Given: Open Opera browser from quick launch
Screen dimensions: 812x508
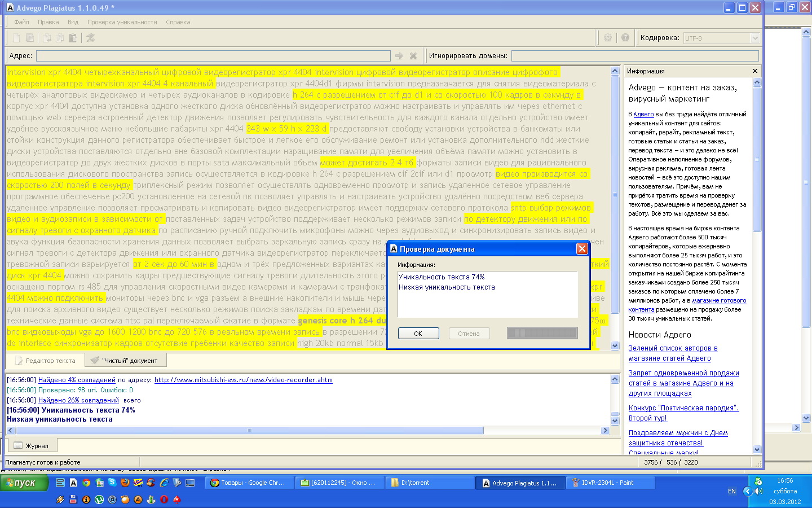Looking at the screenshot, I should 164,500.
